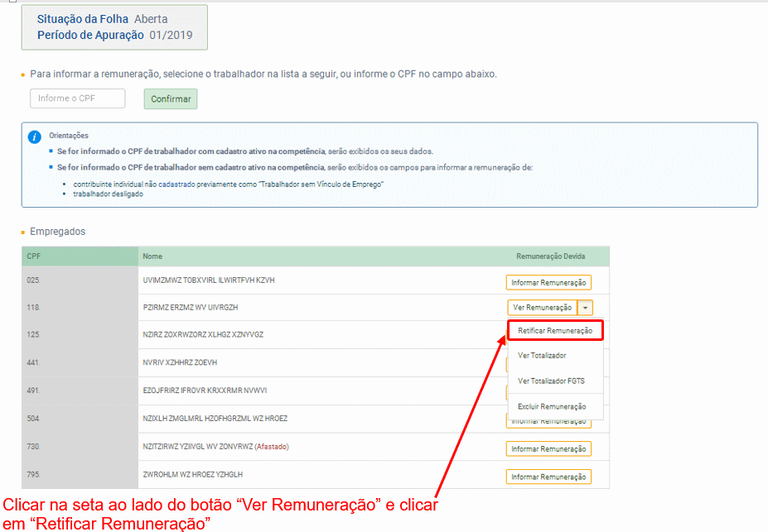Toggle the dropdown arrow beside Ver Remuneração
Image resolution: width=768 pixels, height=532 pixels.
(x=585, y=308)
